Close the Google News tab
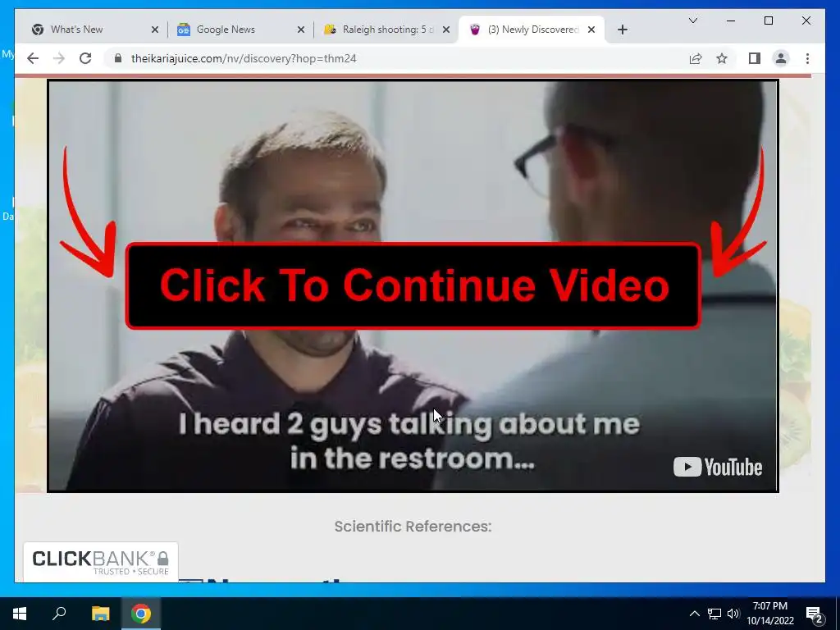 coord(300,30)
